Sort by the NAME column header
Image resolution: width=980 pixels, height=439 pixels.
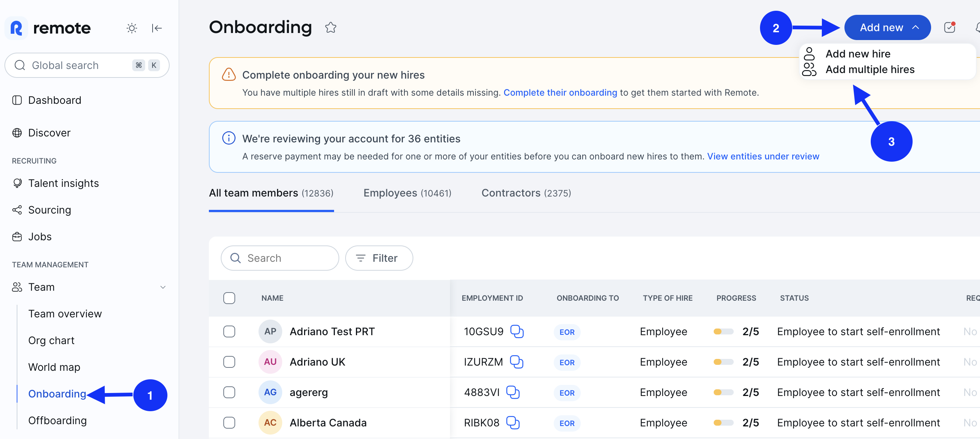tap(272, 298)
